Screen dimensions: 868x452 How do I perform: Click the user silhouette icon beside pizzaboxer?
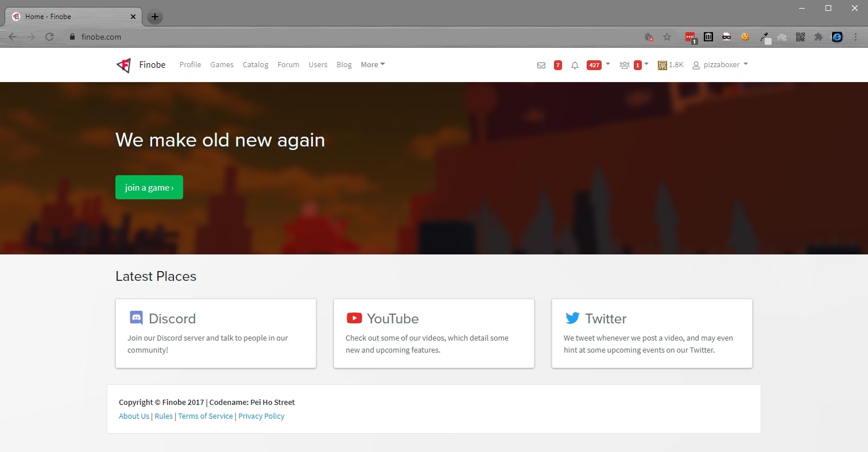click(x=696, y=65)
